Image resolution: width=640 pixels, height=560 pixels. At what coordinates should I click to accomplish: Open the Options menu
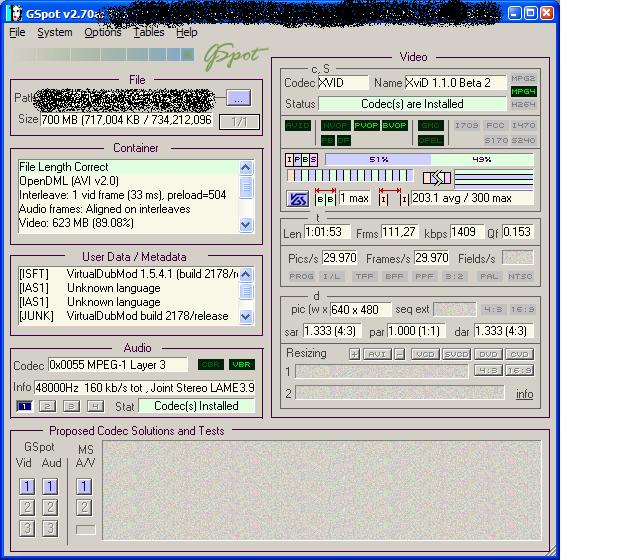point(103,32)
